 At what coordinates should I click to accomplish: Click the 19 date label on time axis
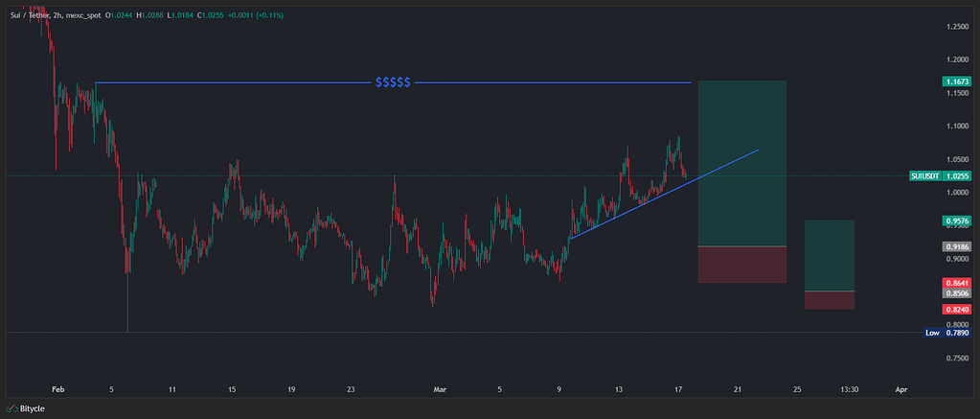(x=291, y=389)
